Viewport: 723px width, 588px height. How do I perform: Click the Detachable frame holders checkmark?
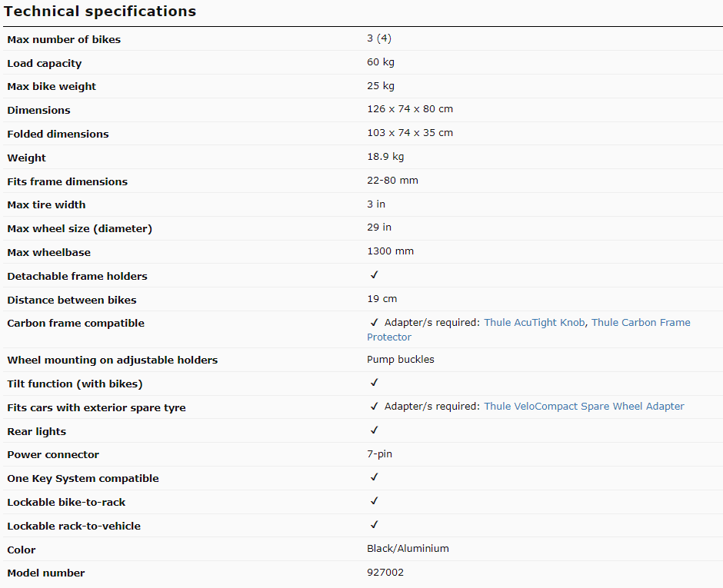pyautogui.click(x=375, y=275)
